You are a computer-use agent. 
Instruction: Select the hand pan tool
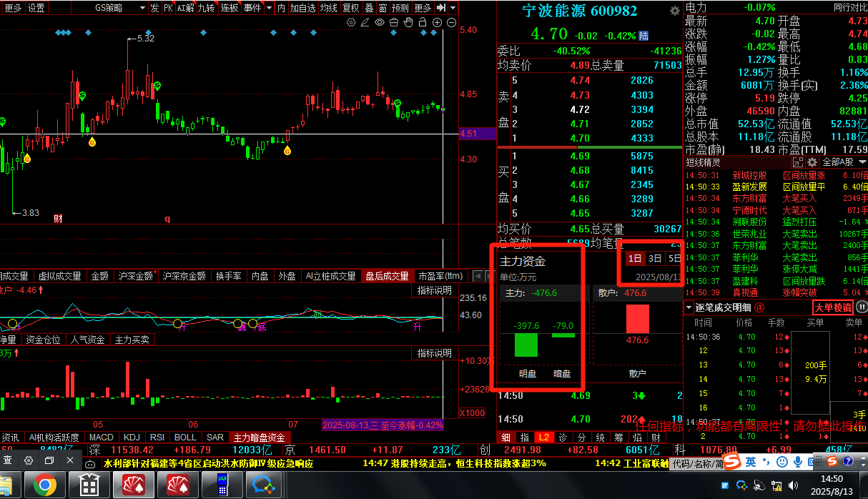[x=408, y=22]
